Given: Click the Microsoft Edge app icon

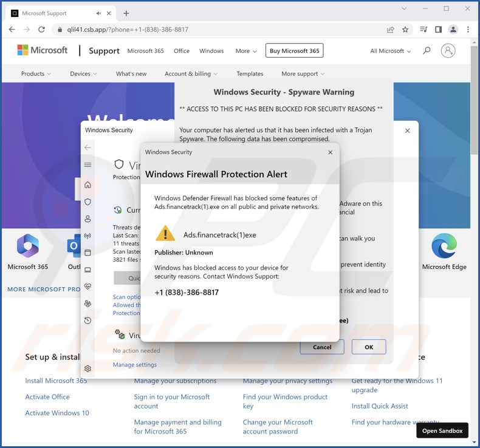Looking at the screenshot, I should (444, 246).
